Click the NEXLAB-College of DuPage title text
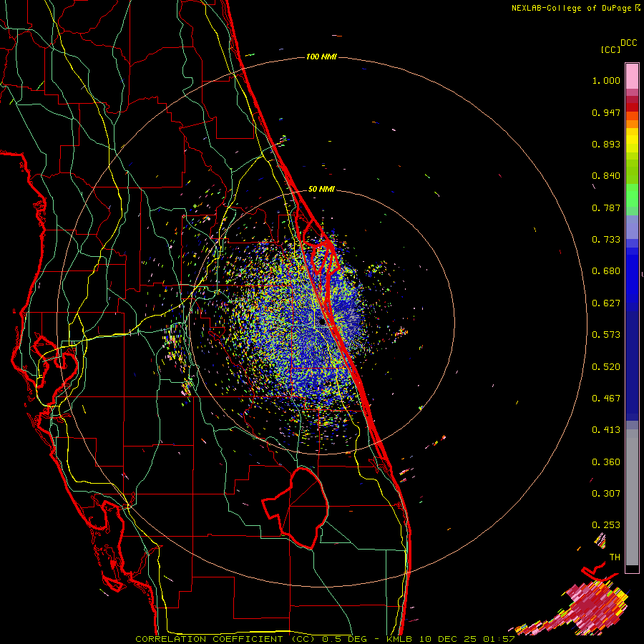 point(571,8)
